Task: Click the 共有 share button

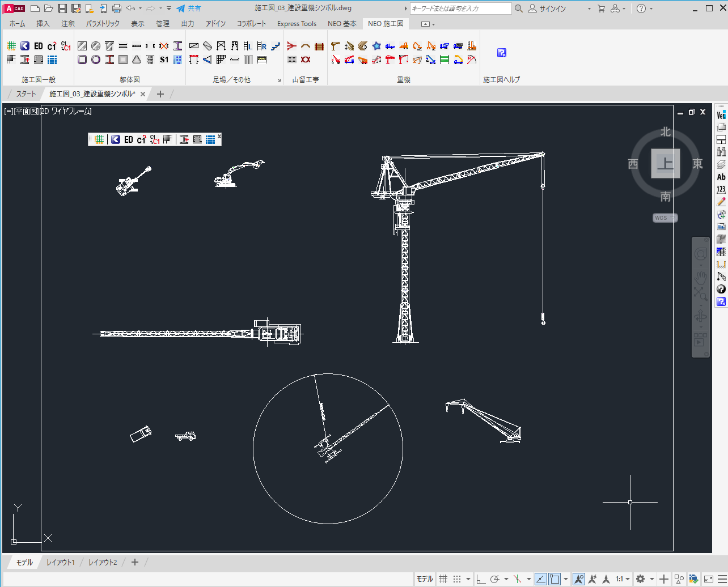Action: pyautogui.click(x=189, y=8)
